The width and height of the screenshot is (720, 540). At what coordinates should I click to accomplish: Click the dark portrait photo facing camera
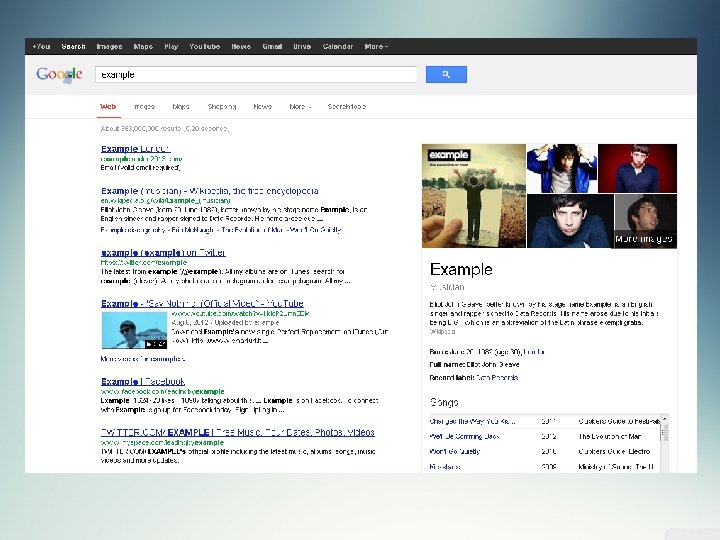(x=570, y=221)
